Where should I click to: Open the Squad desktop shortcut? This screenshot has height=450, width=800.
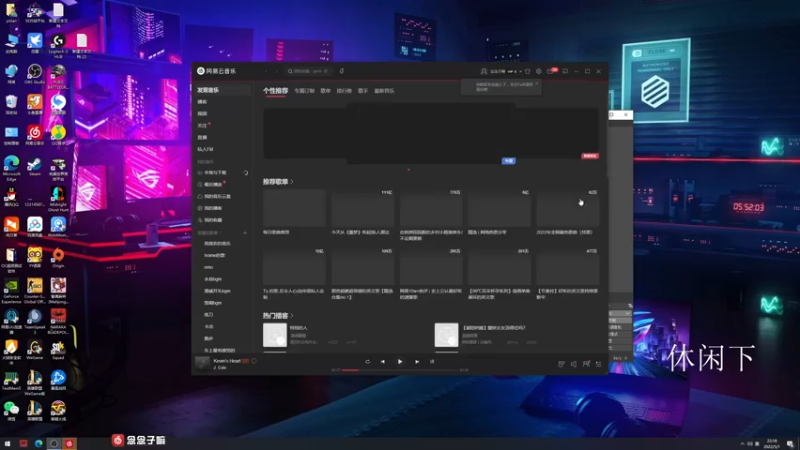(58, 350)
